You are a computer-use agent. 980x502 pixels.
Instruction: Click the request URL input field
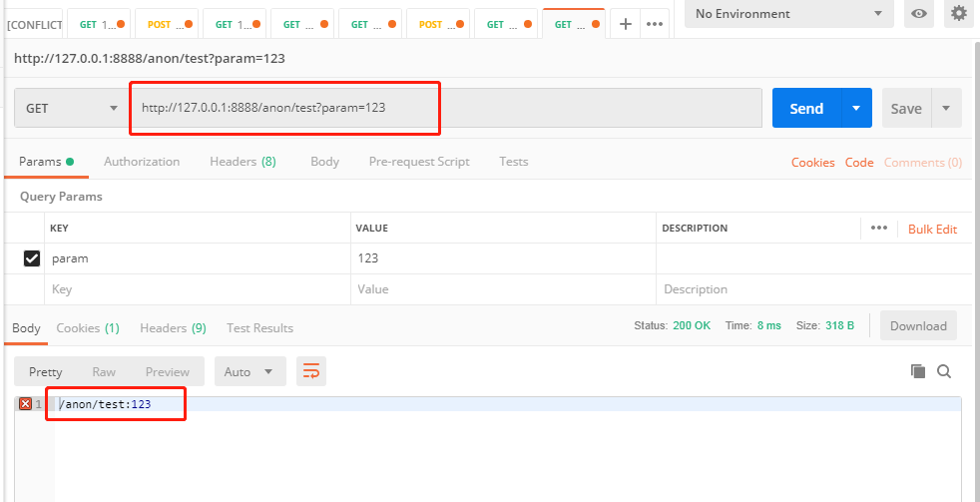pyautogui.click(x=449, y=109)
